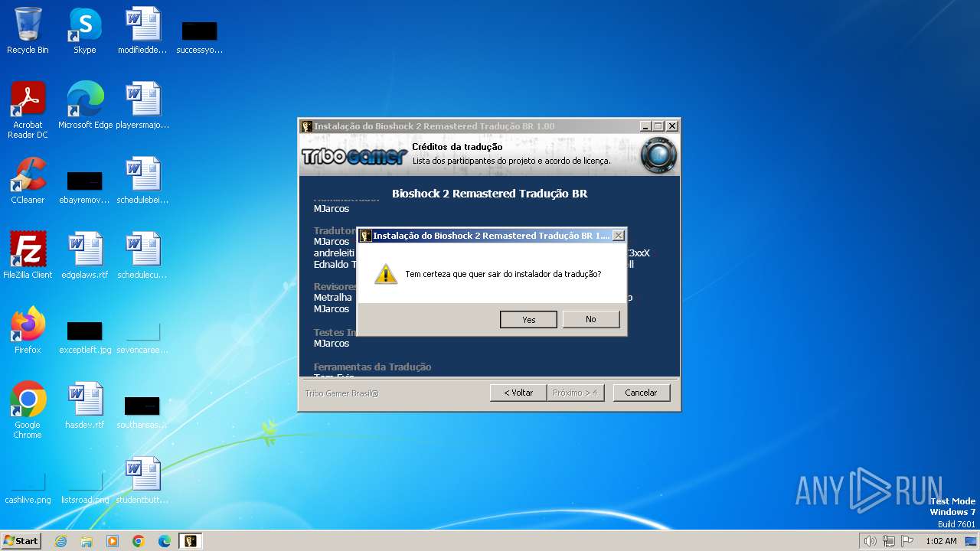Click the Cancelar button in installer

click(641, 393)
